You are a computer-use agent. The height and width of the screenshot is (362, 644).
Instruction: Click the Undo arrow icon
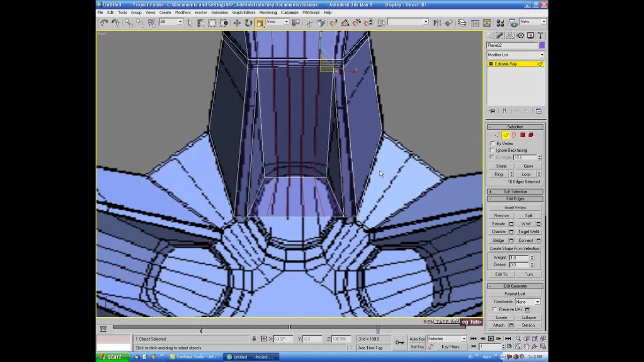point(104,23)
